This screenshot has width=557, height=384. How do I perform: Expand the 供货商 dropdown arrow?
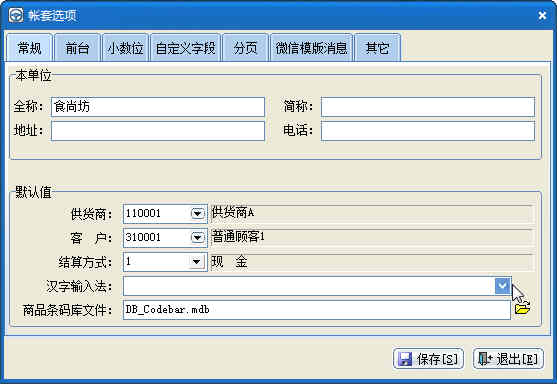coord(198,213)
